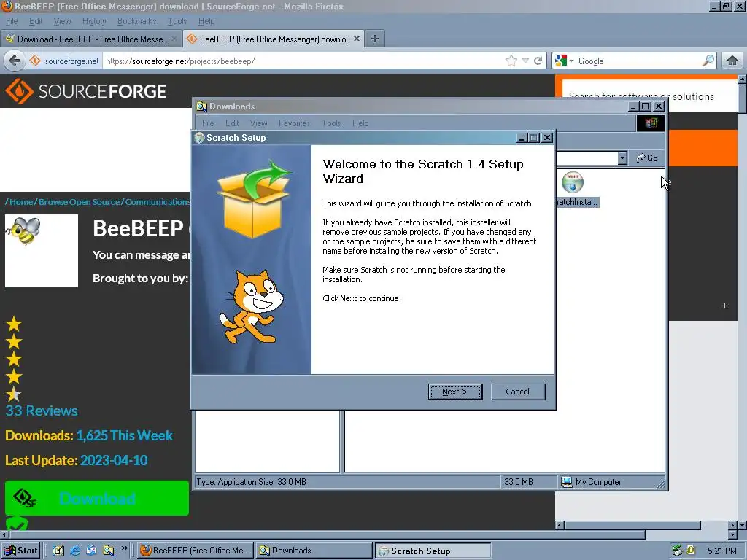Click the sourceforge.net URL address field
The width and height of the screenshot is (747, 560).
[x=303, y=61]
